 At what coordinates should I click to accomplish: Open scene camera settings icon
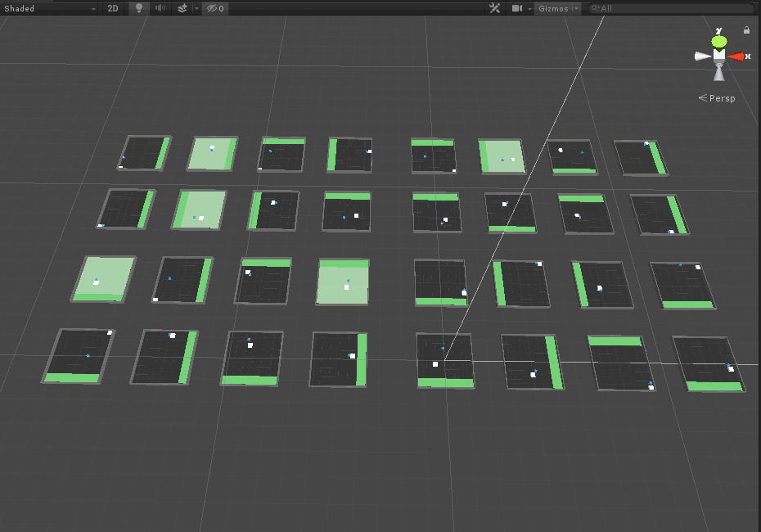coord(517,8)
